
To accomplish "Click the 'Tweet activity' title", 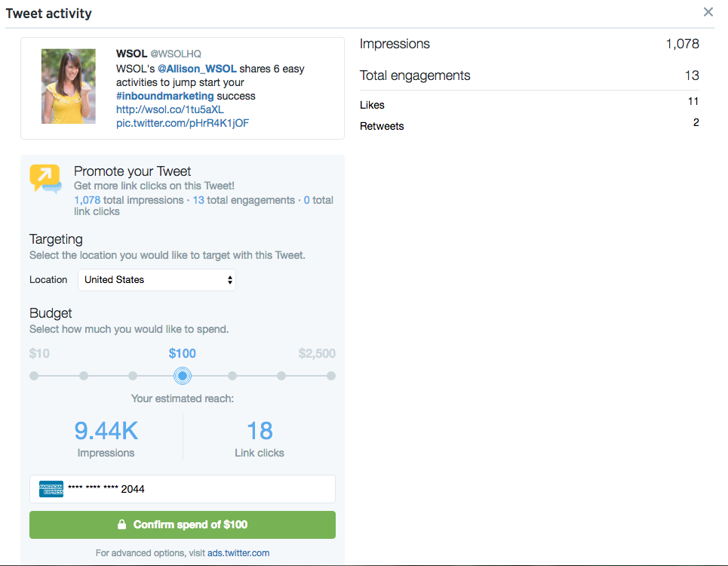I will point(49,14).
